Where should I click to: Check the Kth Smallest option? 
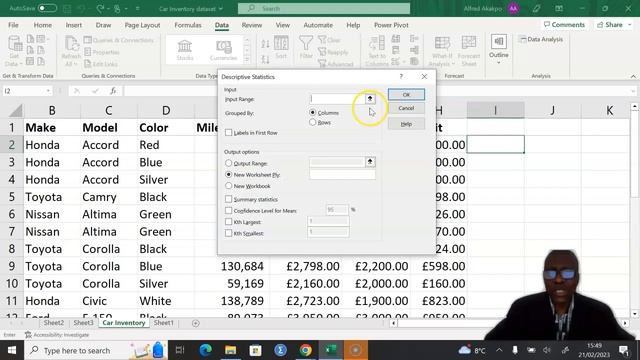tap(229, 233)
